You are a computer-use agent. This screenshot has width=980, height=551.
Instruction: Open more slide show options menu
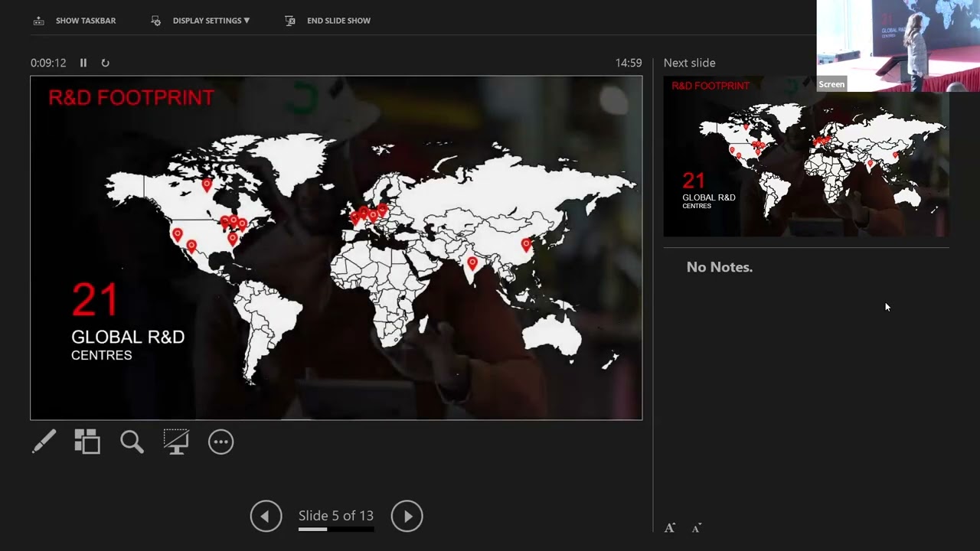tap(220, 442)
